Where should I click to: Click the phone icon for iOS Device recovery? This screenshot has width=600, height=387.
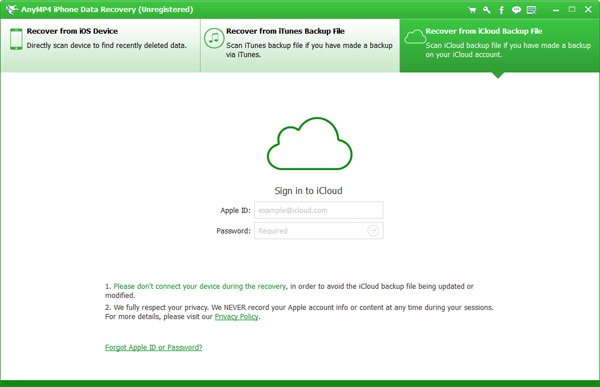tap(16, 39)
